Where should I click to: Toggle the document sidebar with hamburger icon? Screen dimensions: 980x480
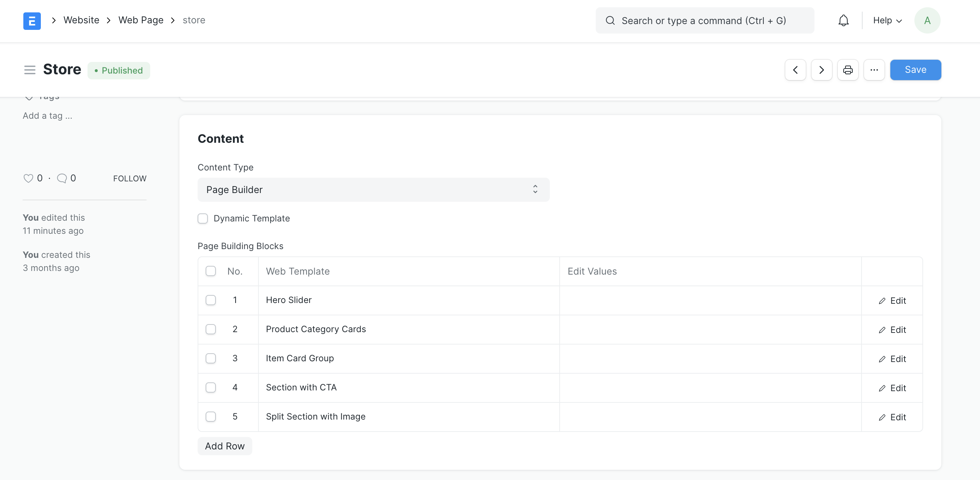point(30,70)
